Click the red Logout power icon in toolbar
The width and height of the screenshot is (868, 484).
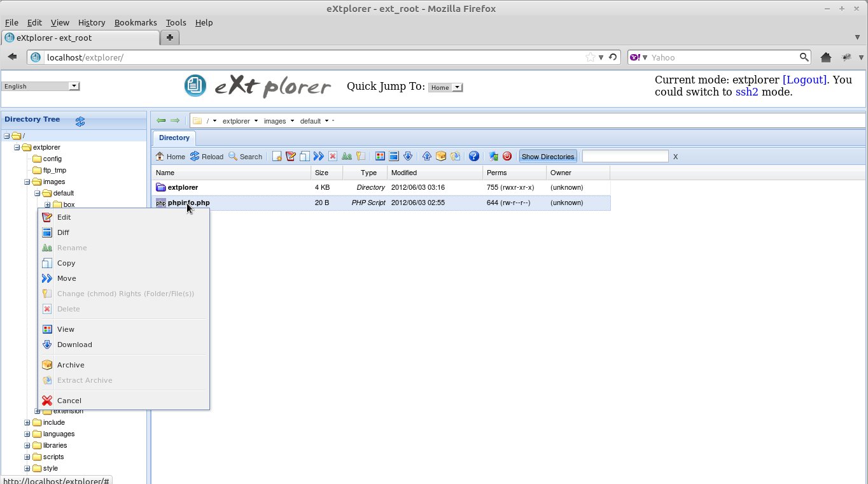click(x=507, y=156)
